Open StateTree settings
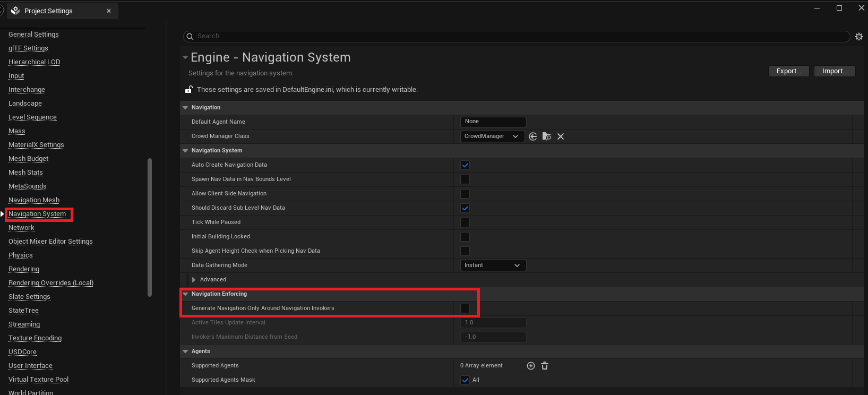 click(23, 311)
